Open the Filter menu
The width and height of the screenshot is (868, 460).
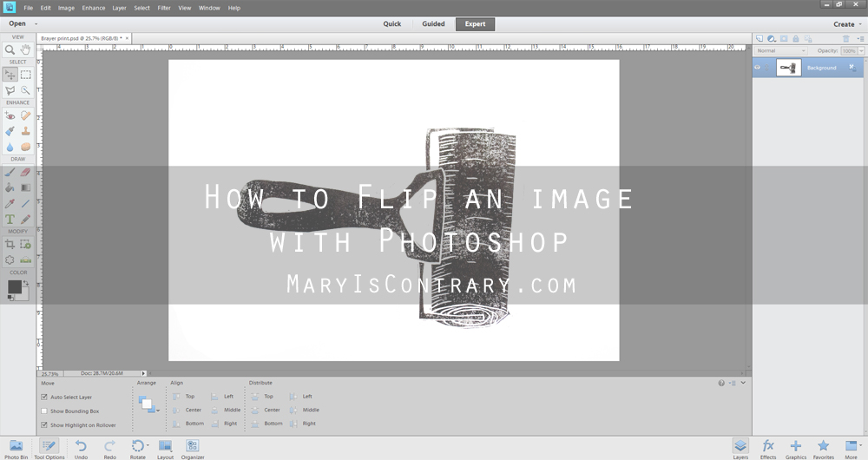point(164,8)
